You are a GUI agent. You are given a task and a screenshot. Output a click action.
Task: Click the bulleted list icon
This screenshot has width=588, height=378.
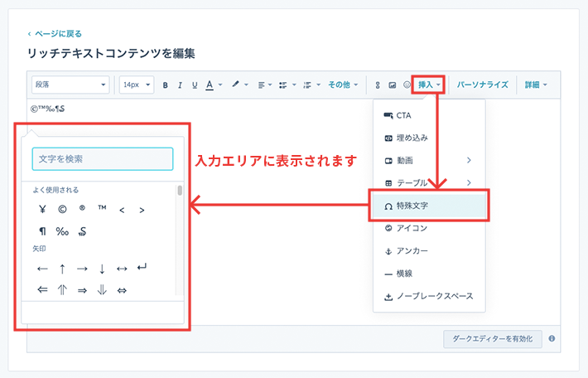283,85
